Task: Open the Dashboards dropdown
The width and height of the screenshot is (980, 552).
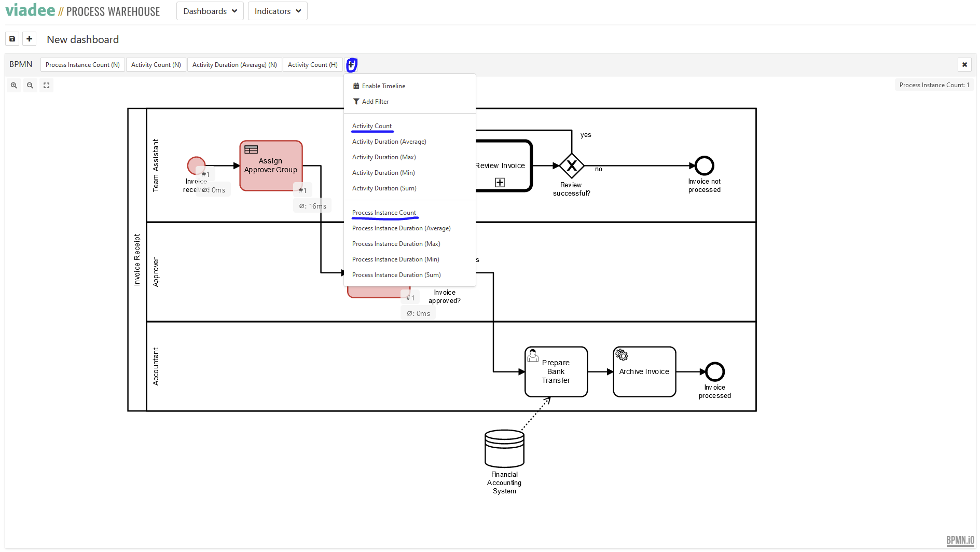Action: pyautogui.click(x=210, y=11)
